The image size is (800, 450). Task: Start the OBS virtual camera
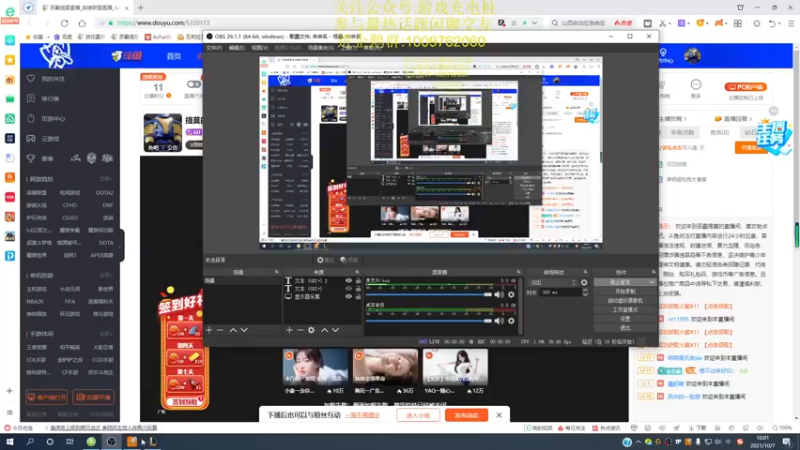pyautogui.click(x=625, y=301)
